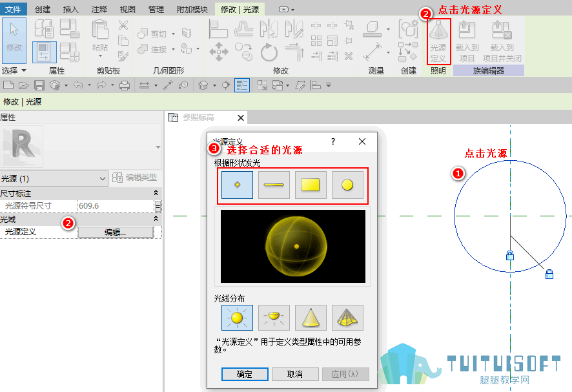
Task: Click the dialog help question mark
Action: (333, 141)
